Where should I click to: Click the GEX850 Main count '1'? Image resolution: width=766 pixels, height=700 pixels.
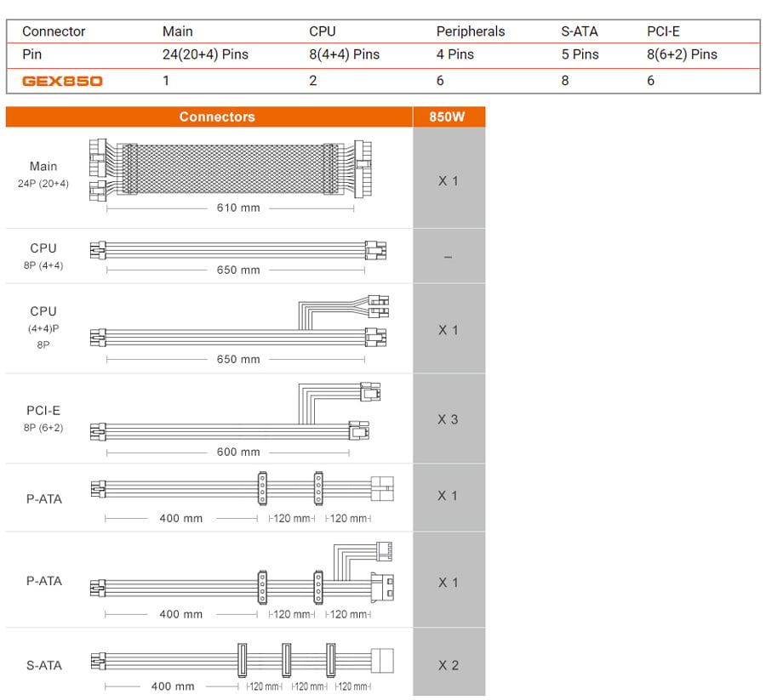tap(166, 81)
